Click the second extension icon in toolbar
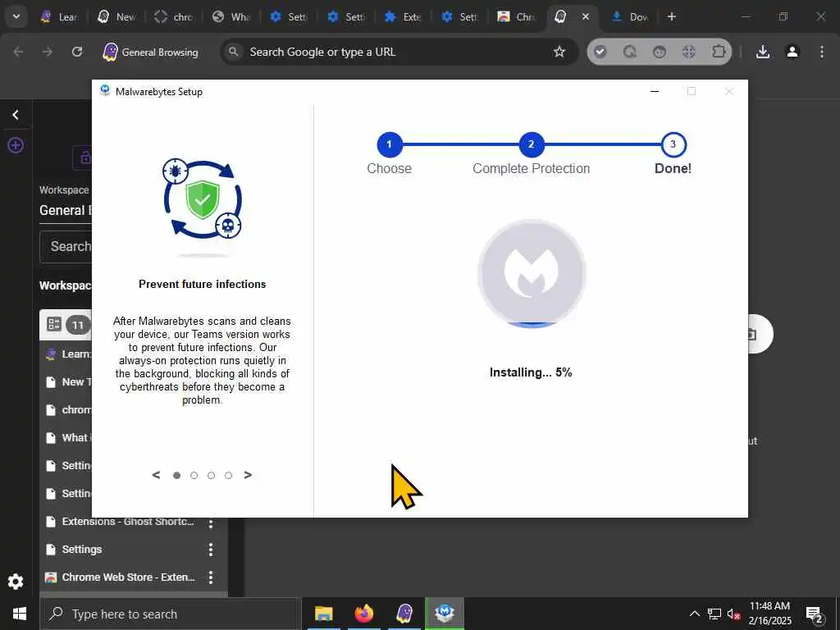The width and height of the screenshot is (840, 630). point(630,52)
